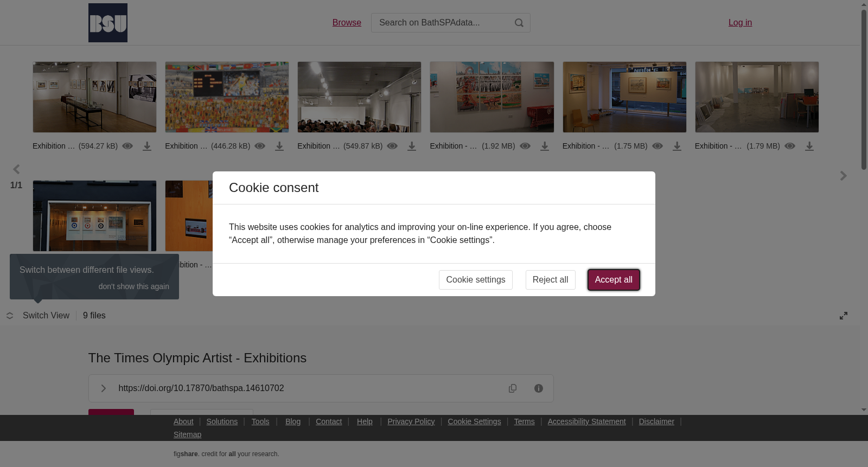Go to previous page arrow

pos(16,169)
